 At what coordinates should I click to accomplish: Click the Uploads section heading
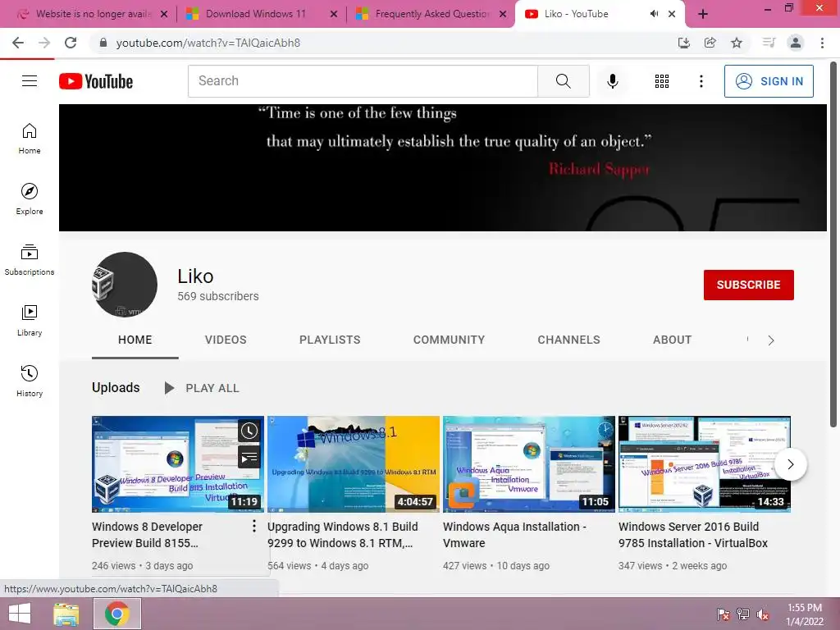116,387
